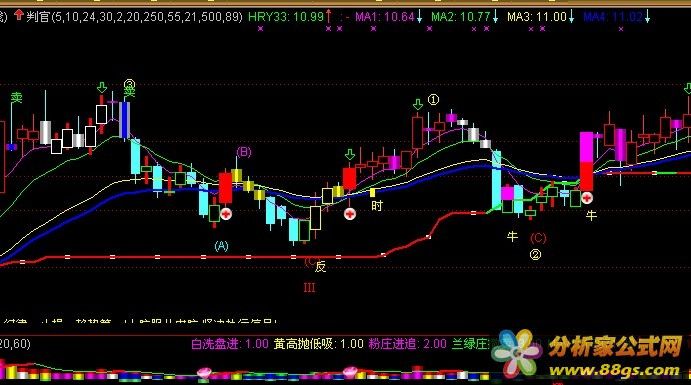Click the circled number 1 marker
This screenshot has height=385, width=691.
point(433,100)
